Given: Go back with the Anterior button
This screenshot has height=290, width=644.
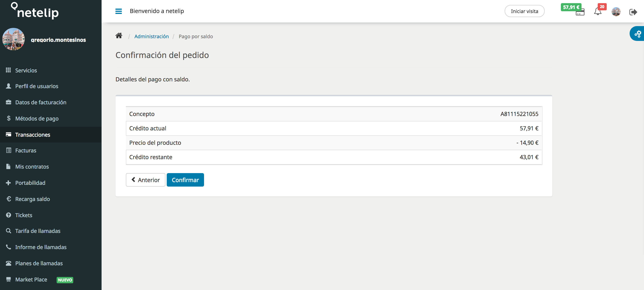Looking at the screenshot, I should (x=146, y=180).
